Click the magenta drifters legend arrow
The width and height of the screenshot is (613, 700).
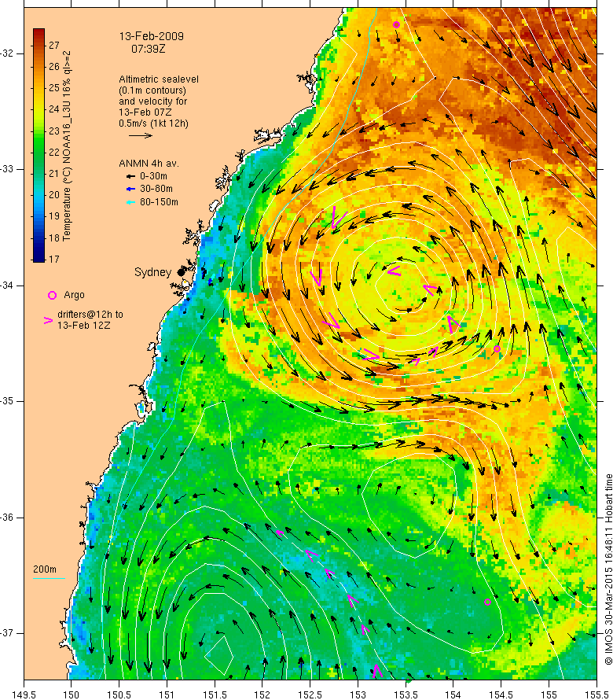(x=48, y=320)
